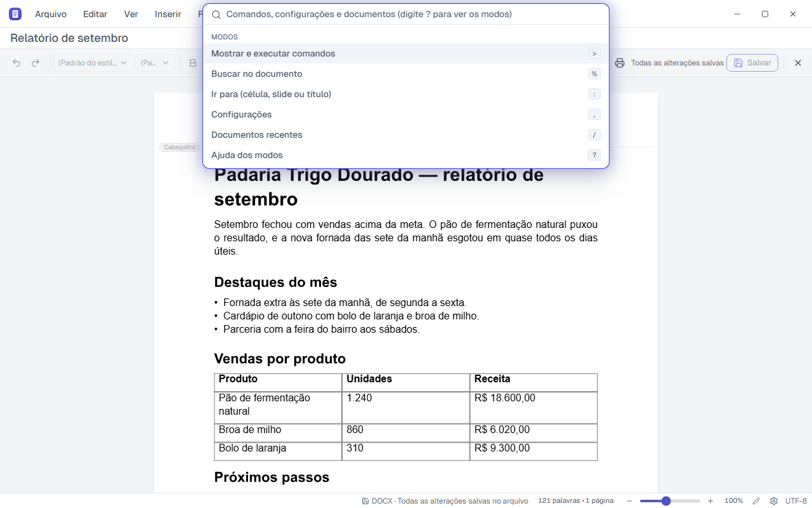Maximize the application window
Viewport: 812px width, 508px height.
[765, 14]
